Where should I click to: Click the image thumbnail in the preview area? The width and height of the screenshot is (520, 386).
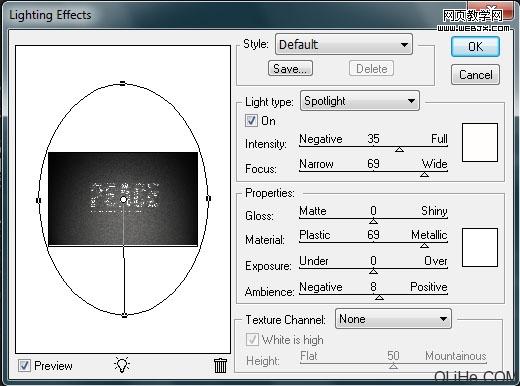click(x=123, y=199)
